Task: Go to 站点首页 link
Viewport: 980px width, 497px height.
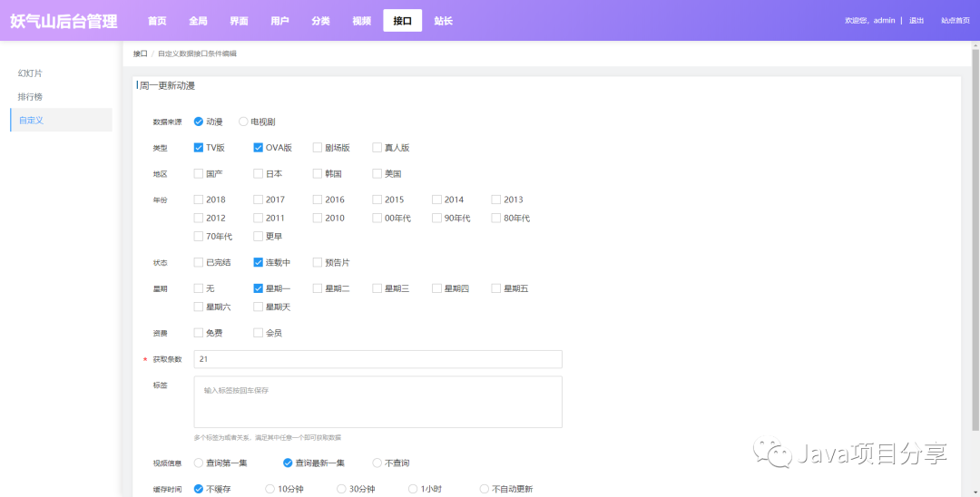Action: point(955,21)
